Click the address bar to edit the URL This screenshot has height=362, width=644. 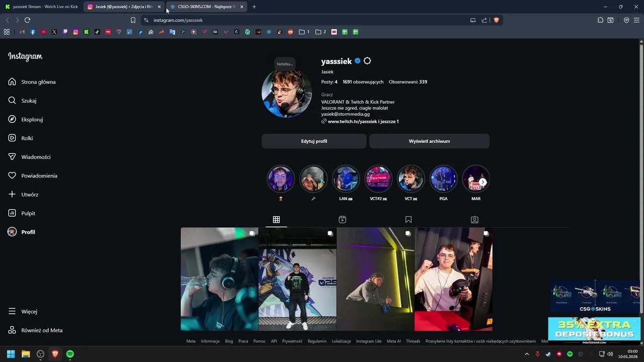click(178, 20)
